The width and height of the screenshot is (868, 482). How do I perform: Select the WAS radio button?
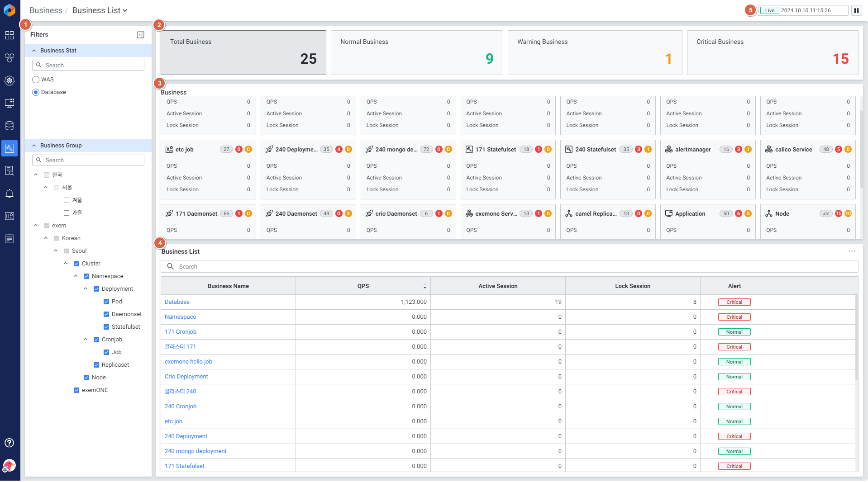tap(36, 80)
